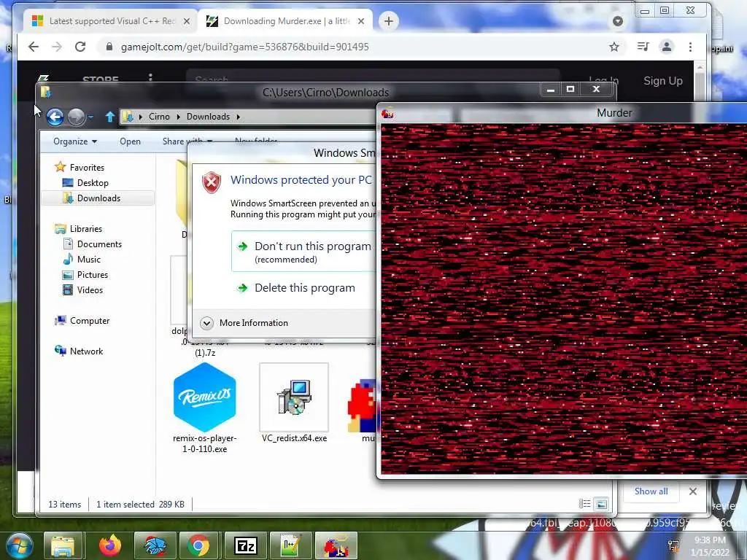Switch to Chrome on the taskbar
The image size is (747, 560).
coord(198,545)
